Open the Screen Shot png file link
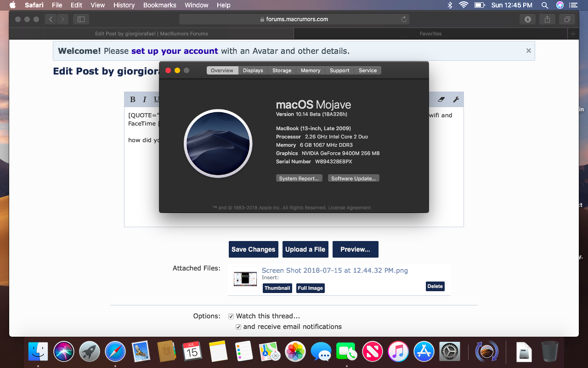 click(335, 270)
